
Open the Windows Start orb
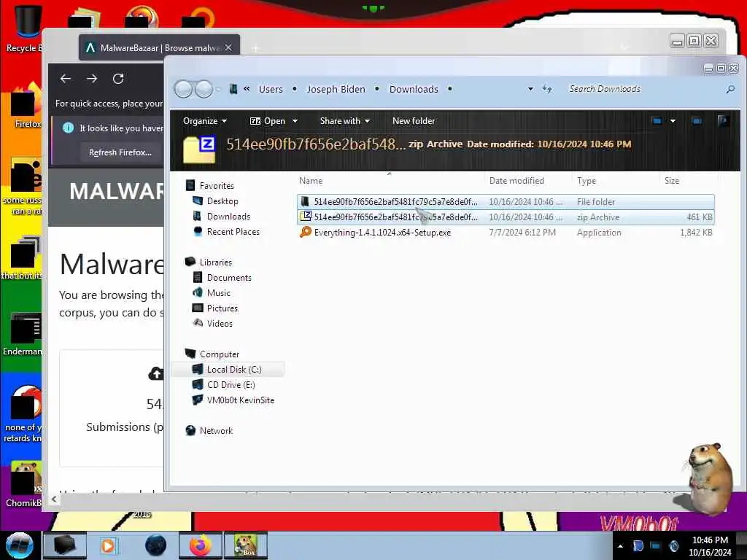click(20, 545)
